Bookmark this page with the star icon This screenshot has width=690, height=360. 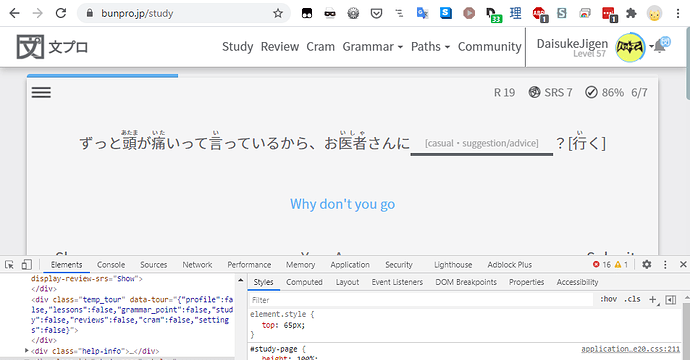coord(278,13)
